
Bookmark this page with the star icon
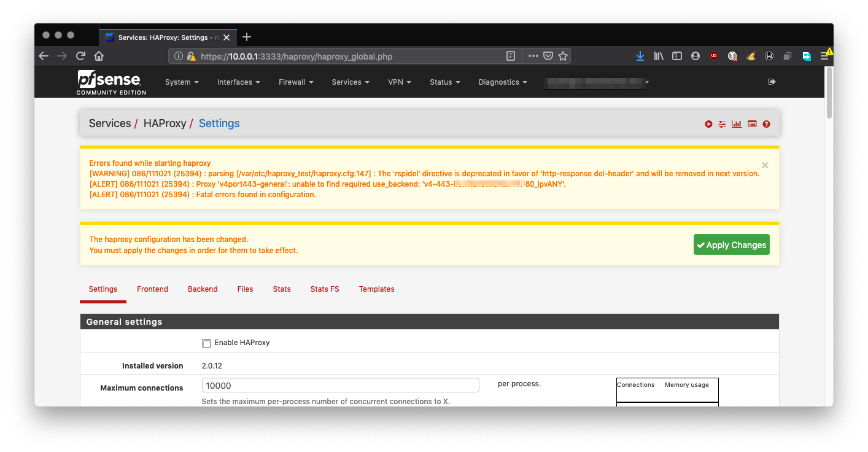point(563,56)
